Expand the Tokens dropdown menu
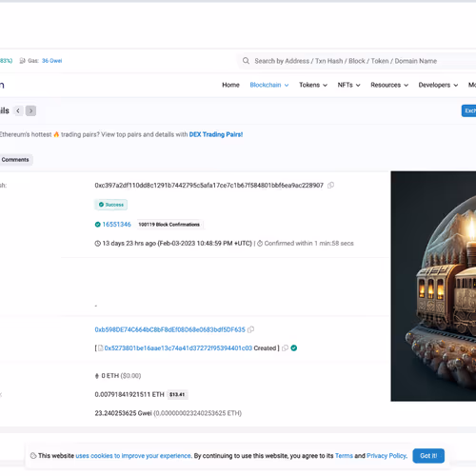This screenshot has width=476, height=476. click(x=313, y=85)
